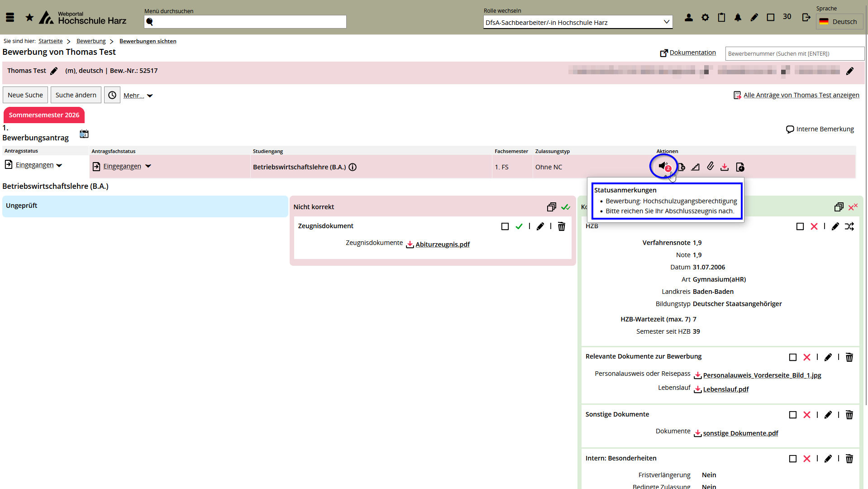Mark Zeugnisdokument as correct with green check
Image resolution: width=868 pixels, height=489 pixels.
[519, 226]
